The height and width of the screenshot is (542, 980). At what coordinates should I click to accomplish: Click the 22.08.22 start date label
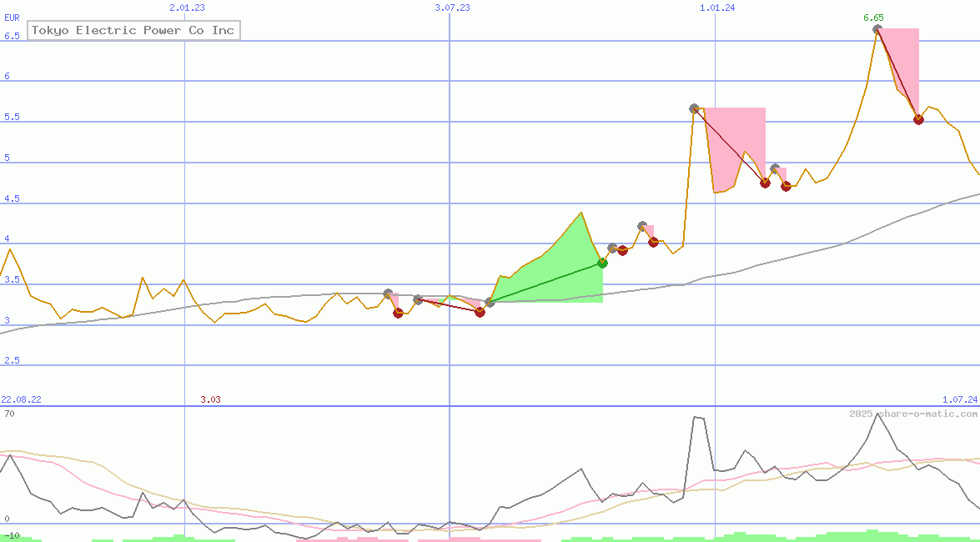pyautogui.click(x=21, y=399)
